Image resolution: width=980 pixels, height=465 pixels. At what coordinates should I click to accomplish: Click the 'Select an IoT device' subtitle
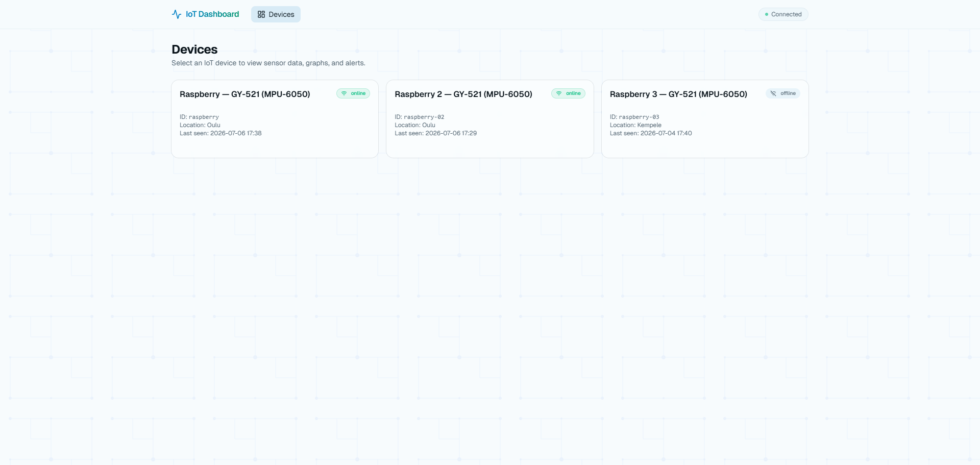268,63
